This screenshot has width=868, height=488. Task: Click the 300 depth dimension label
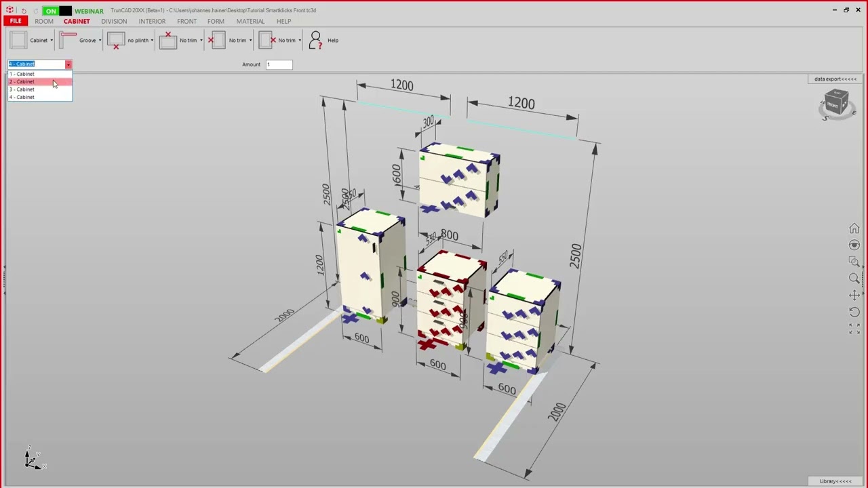coord(428,123)
